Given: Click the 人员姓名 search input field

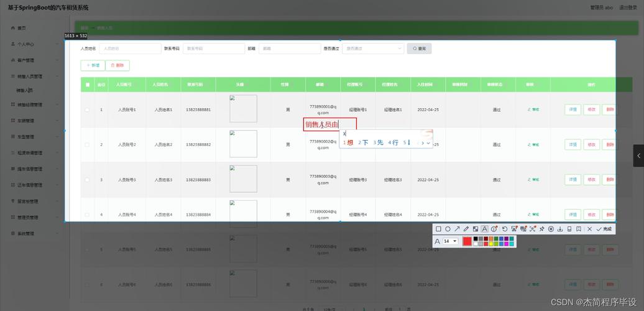Looking at the screenshot, I should tap(130, 49).
